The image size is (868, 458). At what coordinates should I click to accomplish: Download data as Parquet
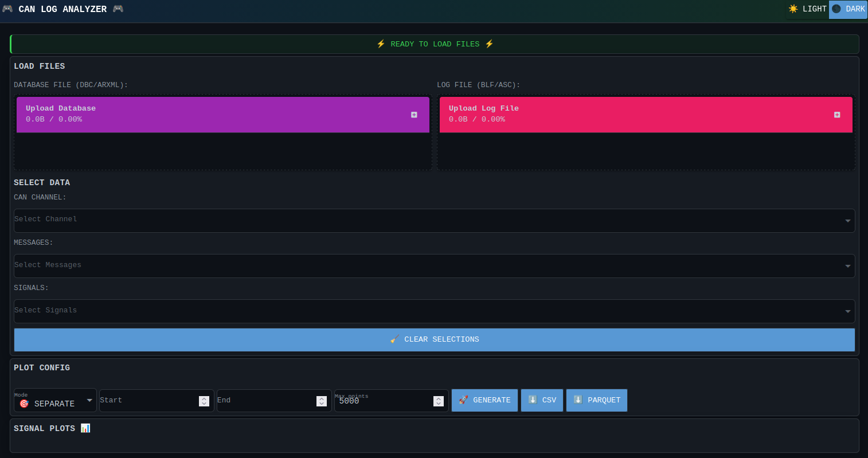(597, 400)
